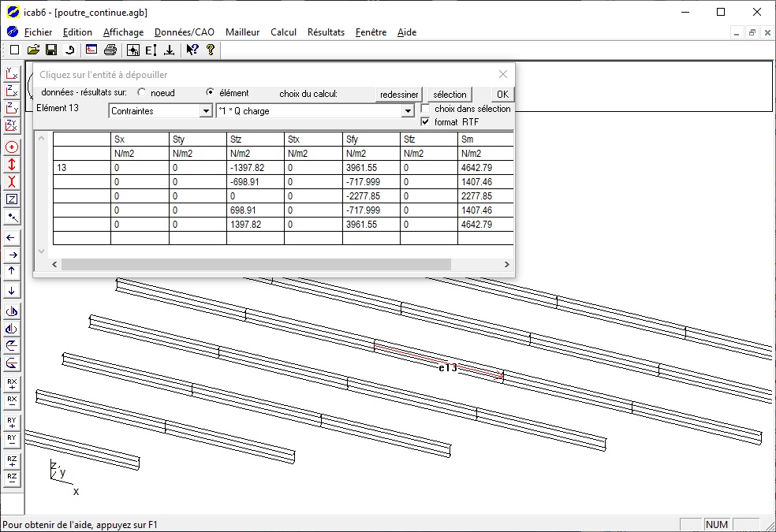Select the noeud radio button
776x532 pixels.
(x=142, y=92)
